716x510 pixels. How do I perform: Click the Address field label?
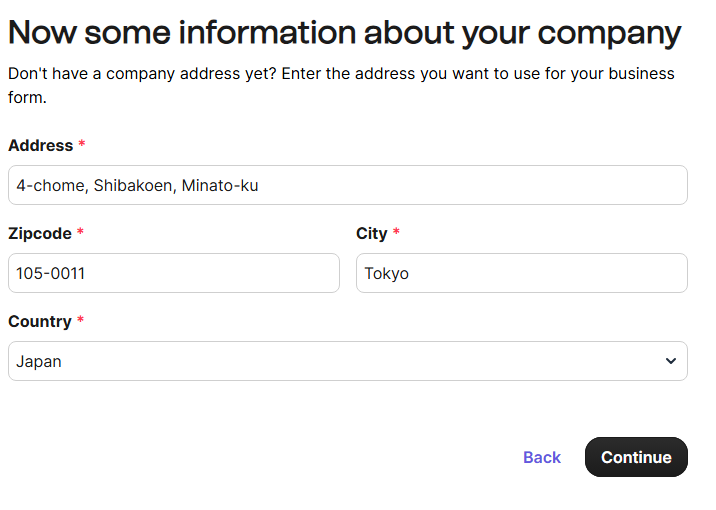(40, 145)
